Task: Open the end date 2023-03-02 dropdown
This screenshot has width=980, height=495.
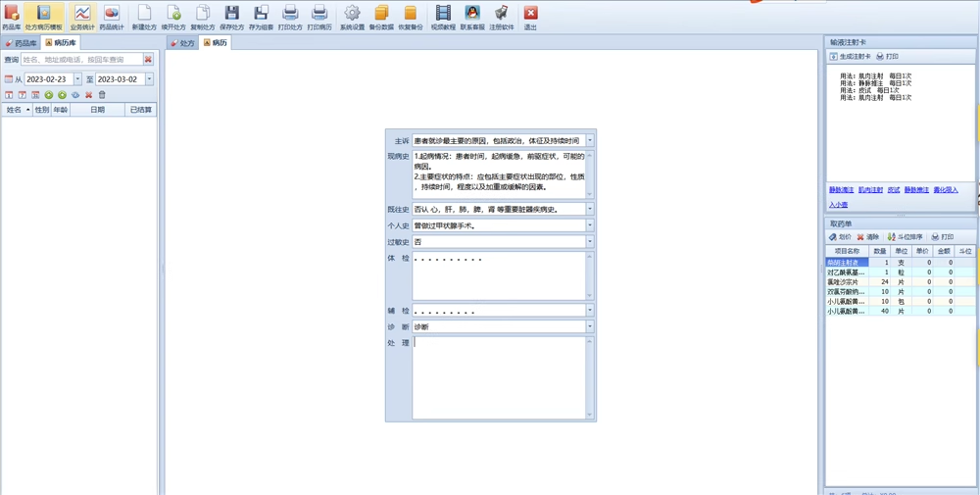Action: (149, 79)
